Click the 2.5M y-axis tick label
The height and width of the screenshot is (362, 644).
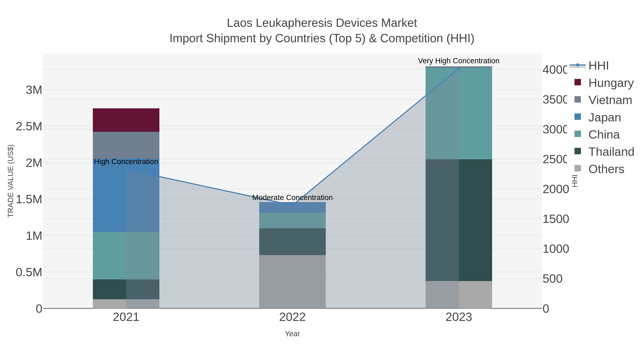[x=29, y=126]
